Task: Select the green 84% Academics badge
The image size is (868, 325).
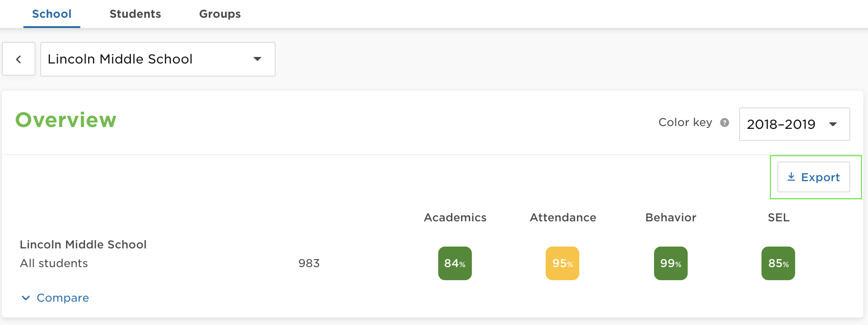Action: (x=455, y=263)
